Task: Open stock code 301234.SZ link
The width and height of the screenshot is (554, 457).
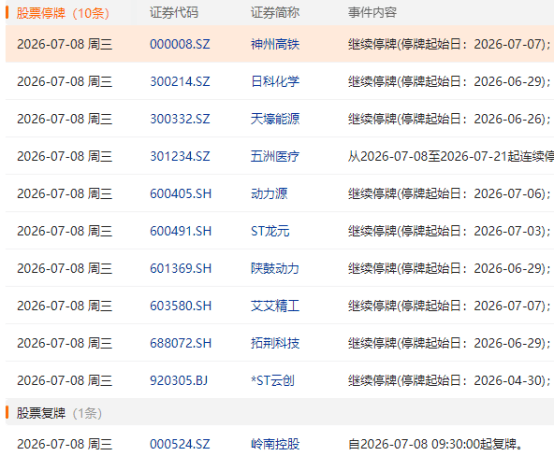Action: tap(180, 156)
